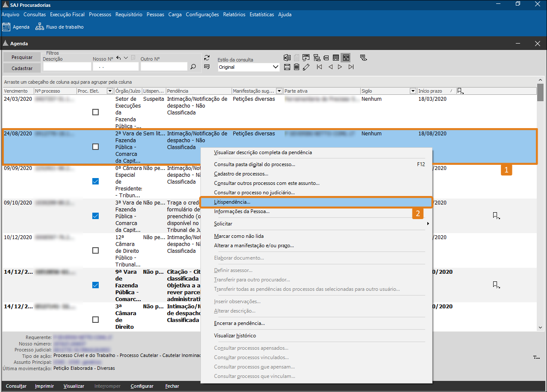Click Configurar in the bottom bar

tap(142, 386)
